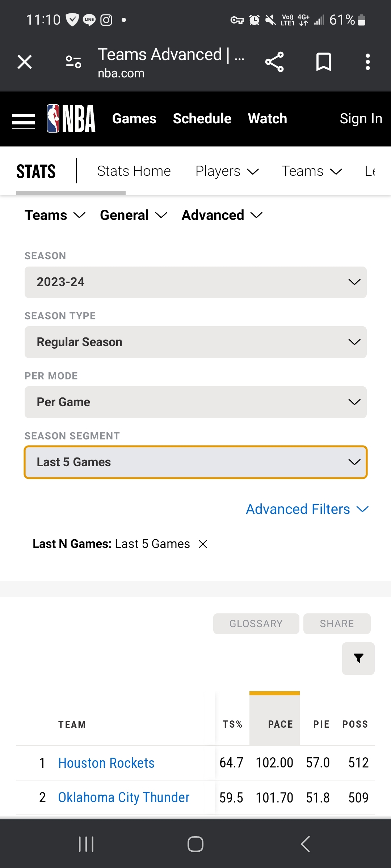Image resolution: width=391 pixels, height=868 pixels.
Task: Open site settings icon beside URL
Action: click(x=73, y=62)
